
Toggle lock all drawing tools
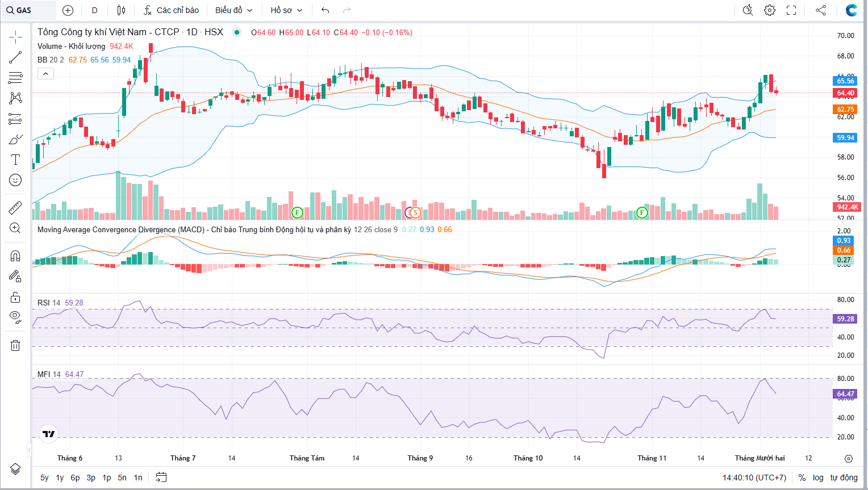(15, 297)
